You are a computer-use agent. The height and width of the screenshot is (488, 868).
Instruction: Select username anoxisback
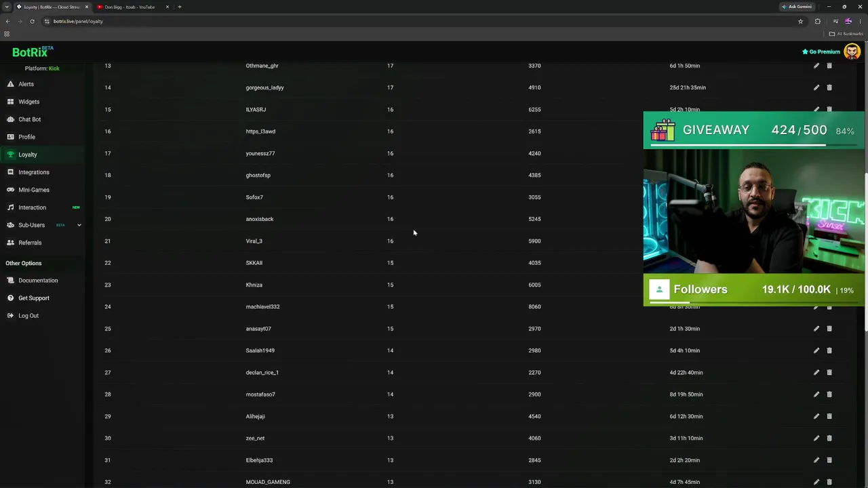pyautogui.click(x=260, y=219)
